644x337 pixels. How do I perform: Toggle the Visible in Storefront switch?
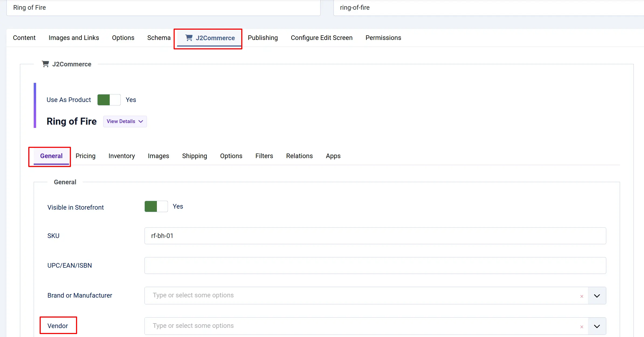(156, 206)
